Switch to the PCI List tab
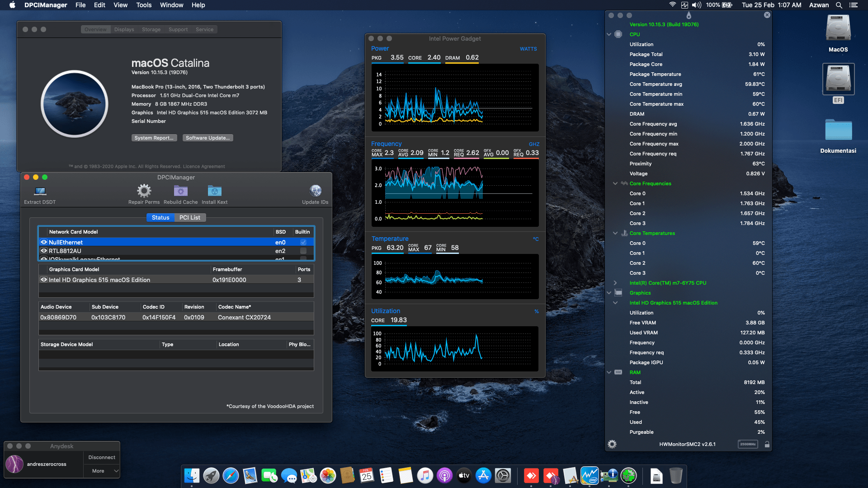Screen dimensions: 868x488 point(190,217)
